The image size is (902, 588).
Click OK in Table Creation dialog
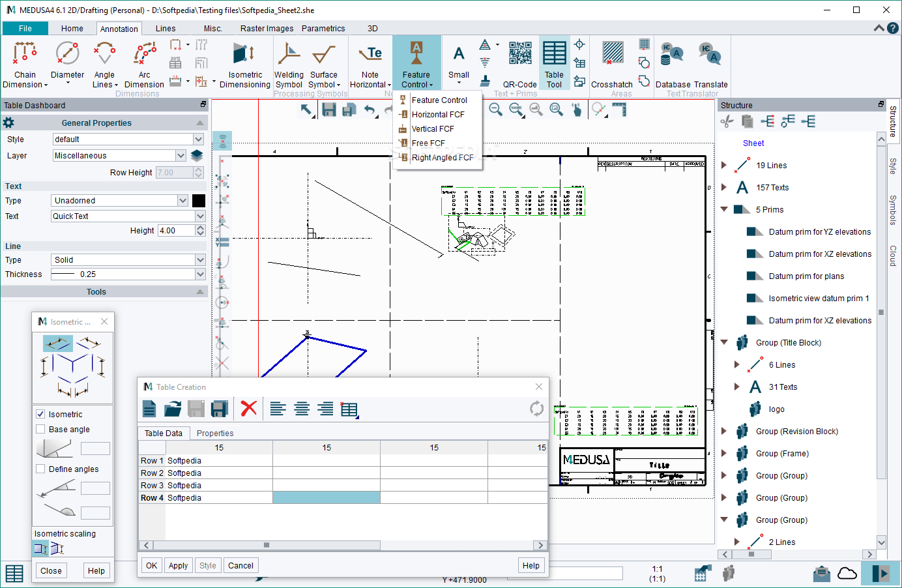pyautogui.click(x=152, y=566)
